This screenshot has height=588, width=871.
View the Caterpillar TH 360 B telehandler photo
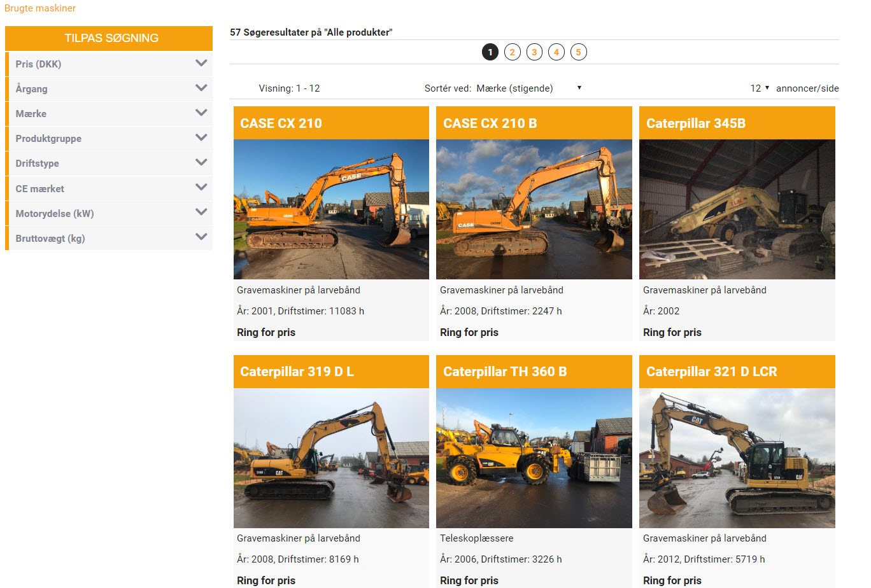pos(534,458)
